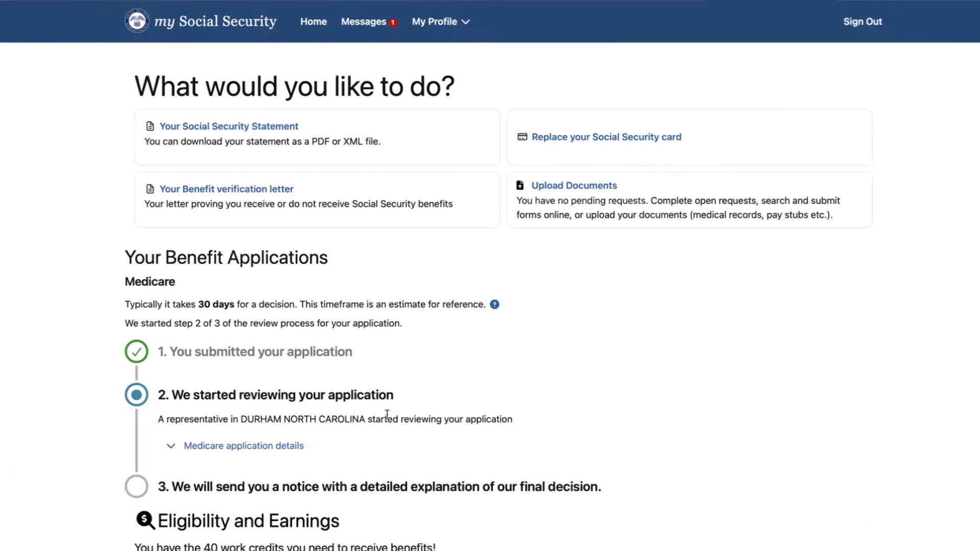980x551 pixels.
Task: Open the blue question mark help icon
Action: [494, 304]
